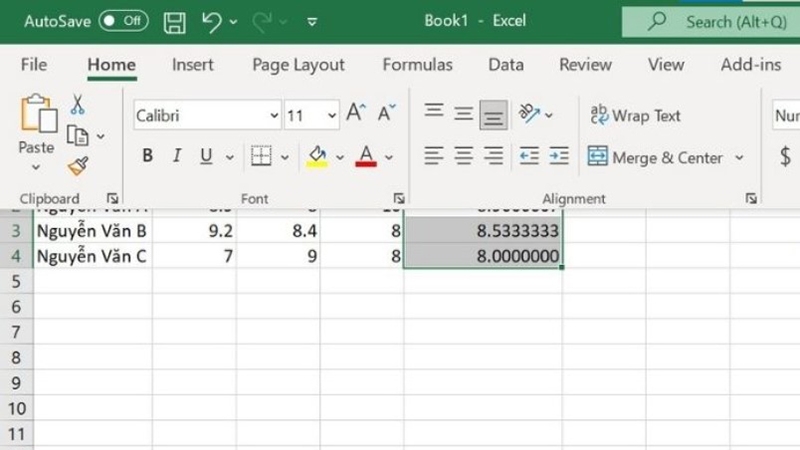
Task: Select row header 5
Action: coord(16,281)
